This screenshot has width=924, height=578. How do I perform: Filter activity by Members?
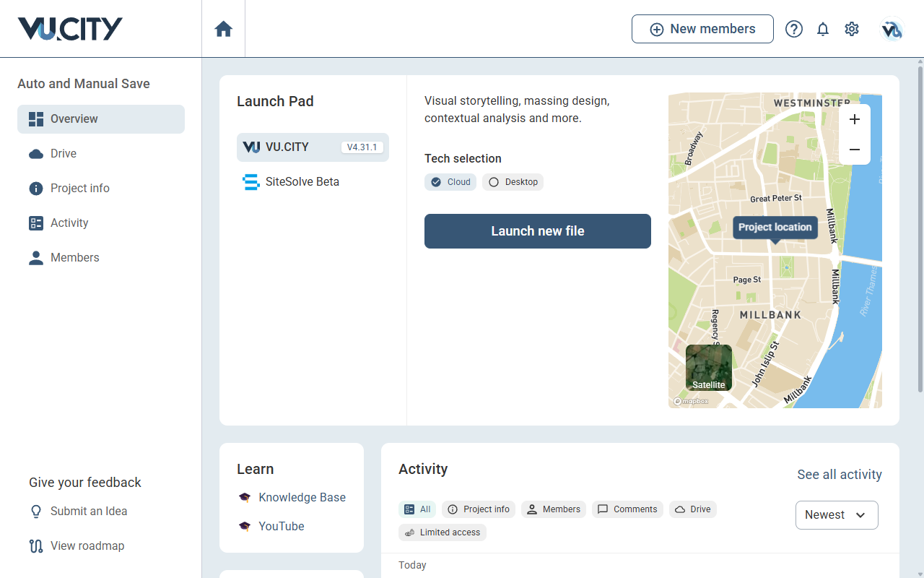[554, 509]
